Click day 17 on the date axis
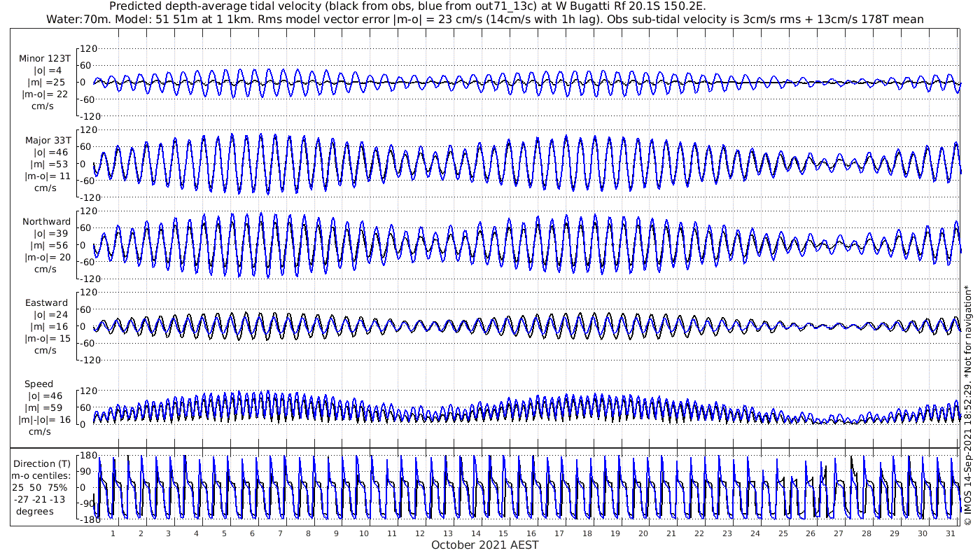The image size is (980, 560). [x=559, y=533]
